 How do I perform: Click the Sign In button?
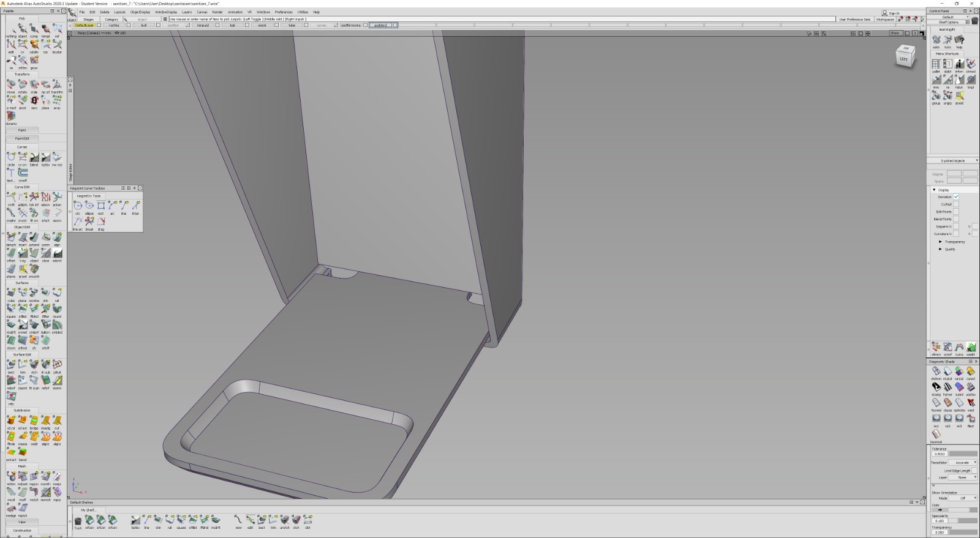[891, 13]
